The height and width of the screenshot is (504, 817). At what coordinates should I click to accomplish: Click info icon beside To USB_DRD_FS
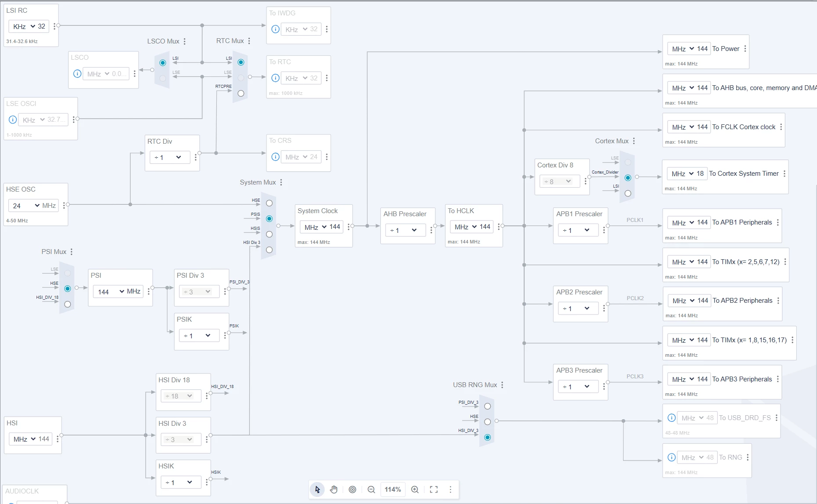click(671, 418)
